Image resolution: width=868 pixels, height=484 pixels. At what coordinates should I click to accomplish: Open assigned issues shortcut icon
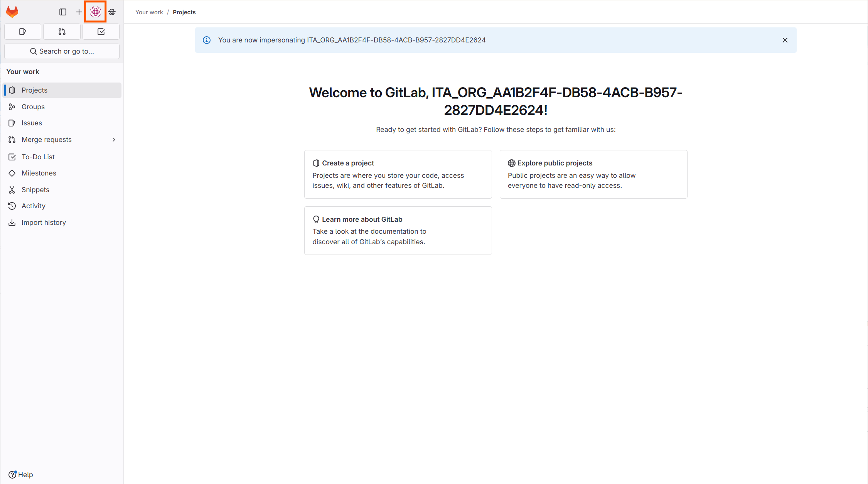pos(23,32)
